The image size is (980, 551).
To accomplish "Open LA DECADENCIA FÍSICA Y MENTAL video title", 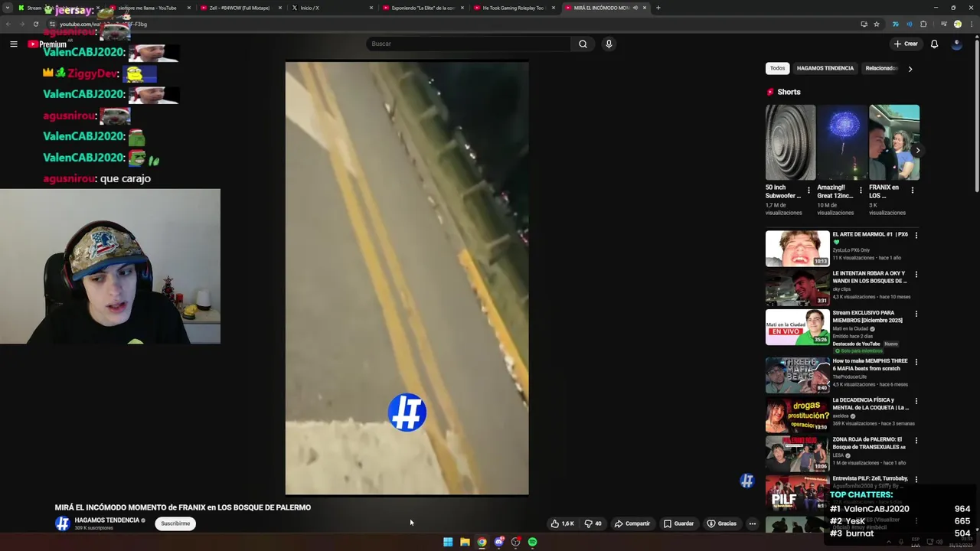I will pos(871,403).
